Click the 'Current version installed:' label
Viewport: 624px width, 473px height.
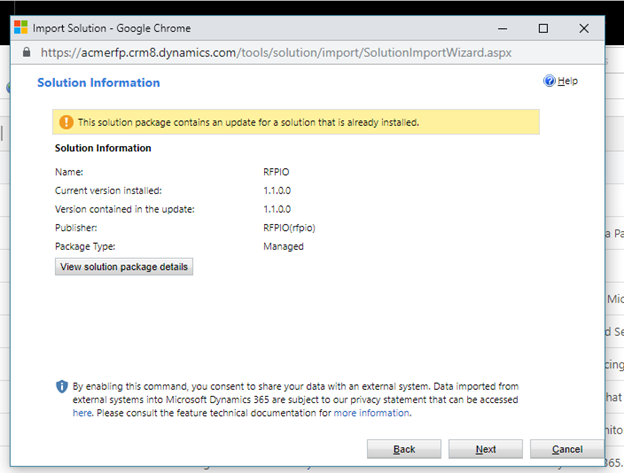pyautogui.click(x=108, y=191)
